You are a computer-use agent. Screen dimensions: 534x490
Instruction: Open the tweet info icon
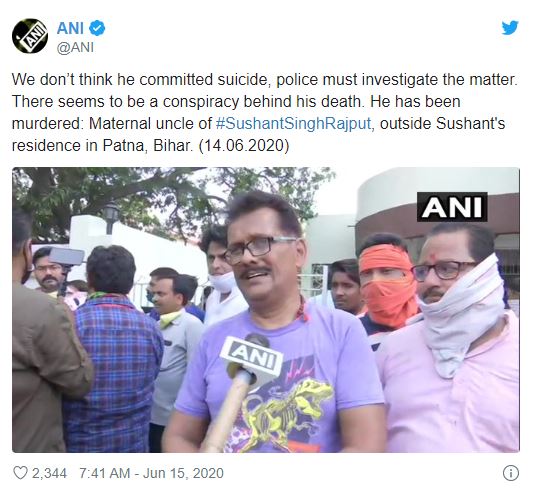(x=511, y=473)
